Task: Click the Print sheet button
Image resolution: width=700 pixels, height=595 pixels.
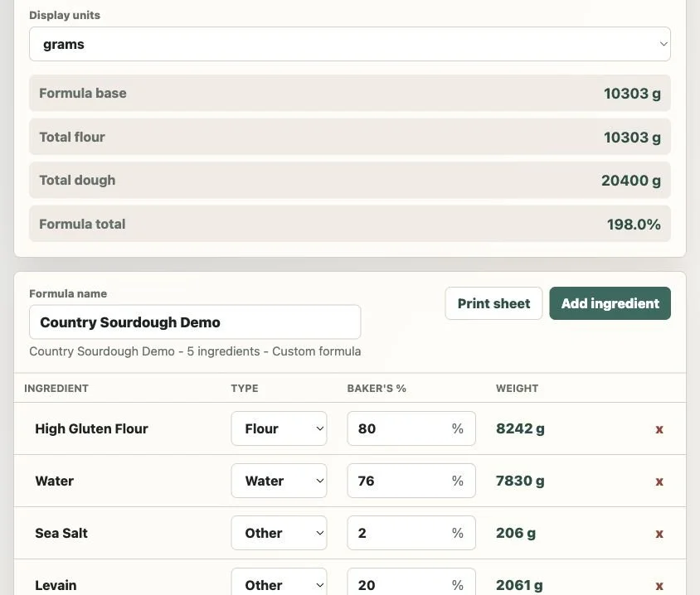Action: pyautogui.click(x=493, y=303)
